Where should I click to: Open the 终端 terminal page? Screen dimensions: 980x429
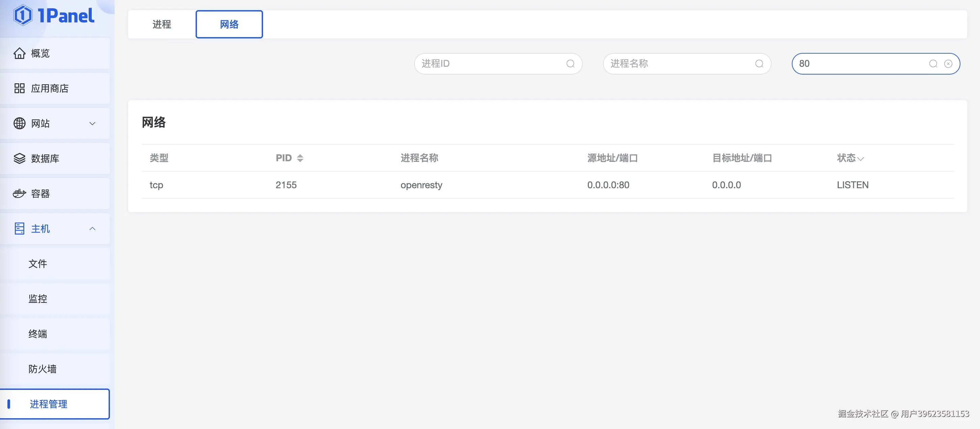click(x=38, y=334)
